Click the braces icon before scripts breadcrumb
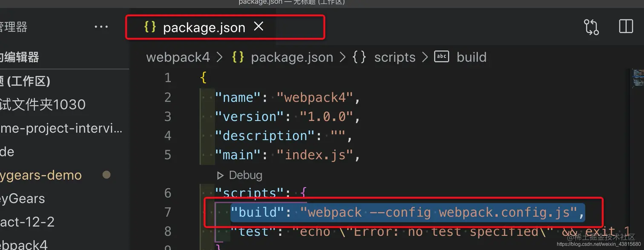Image resolution: width=644 pixels, height=250 pixels. [x=359, y=57]
